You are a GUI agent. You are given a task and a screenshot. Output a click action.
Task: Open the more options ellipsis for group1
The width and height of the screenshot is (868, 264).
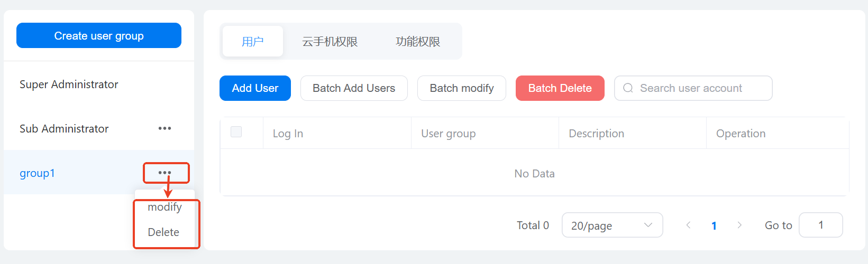[165, 173]
